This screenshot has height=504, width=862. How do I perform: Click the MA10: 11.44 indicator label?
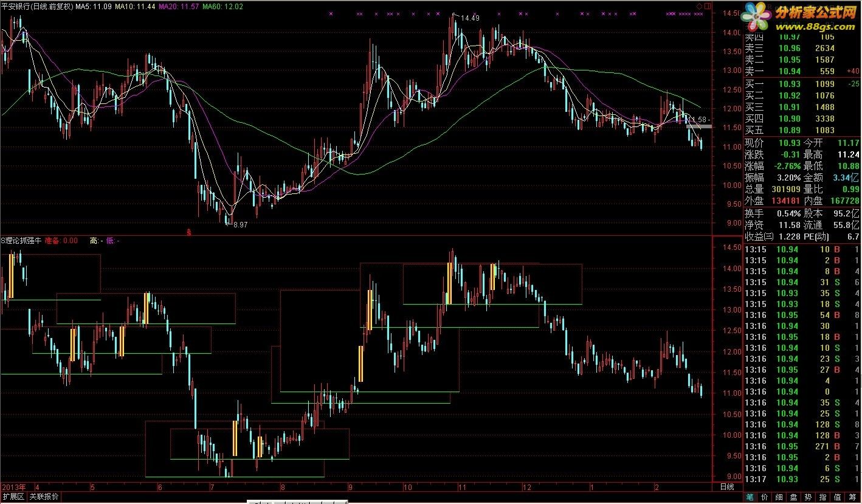(x=135, y=7)
